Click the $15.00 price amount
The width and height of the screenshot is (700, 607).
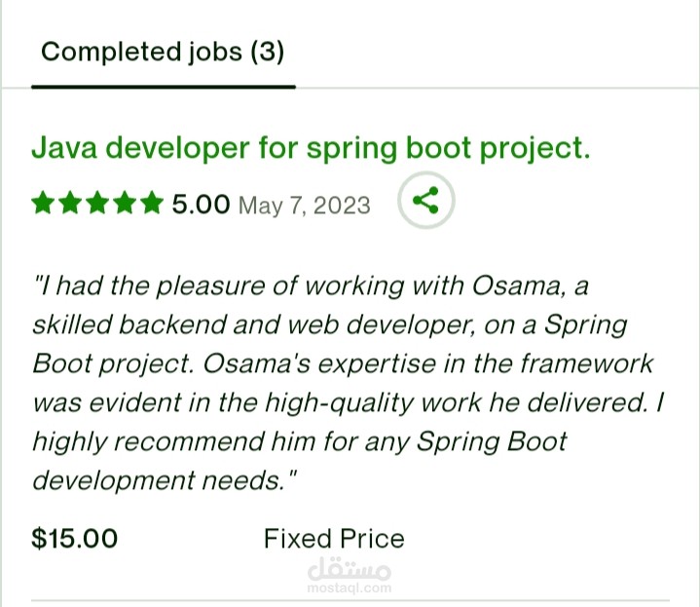coord(75,538)
